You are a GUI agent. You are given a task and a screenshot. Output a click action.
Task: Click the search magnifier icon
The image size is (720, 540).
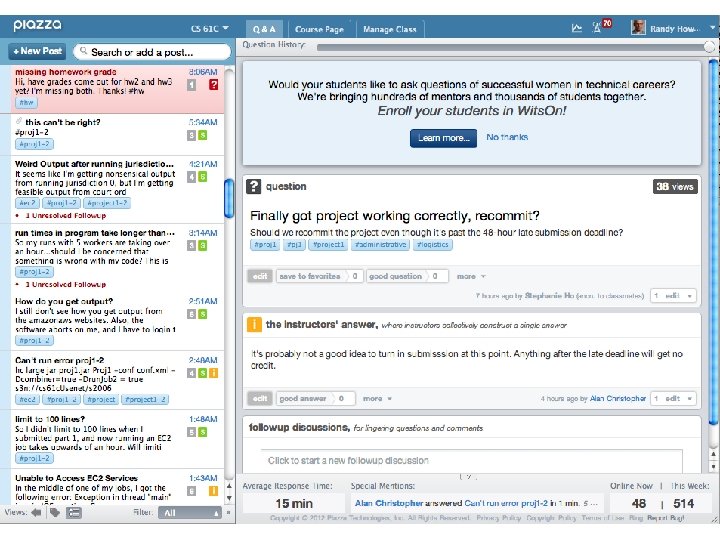click(x=83, y=51)
